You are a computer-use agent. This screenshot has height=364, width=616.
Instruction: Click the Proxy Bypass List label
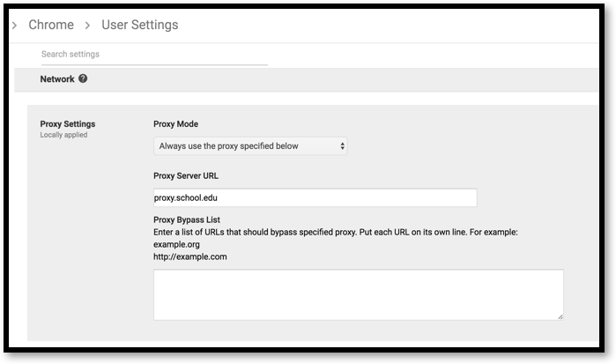187,219
